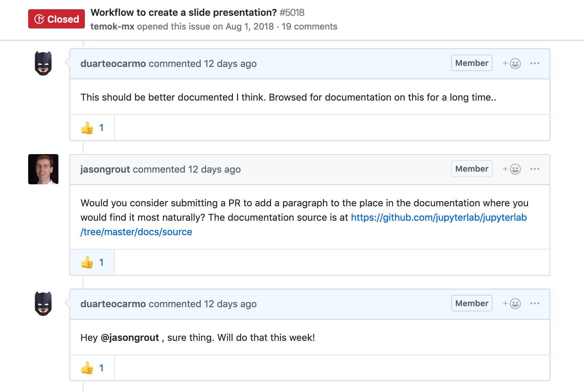Click the Member badge on first comment
This screenshot has width=584, height=392.
[x=472, y=63]
